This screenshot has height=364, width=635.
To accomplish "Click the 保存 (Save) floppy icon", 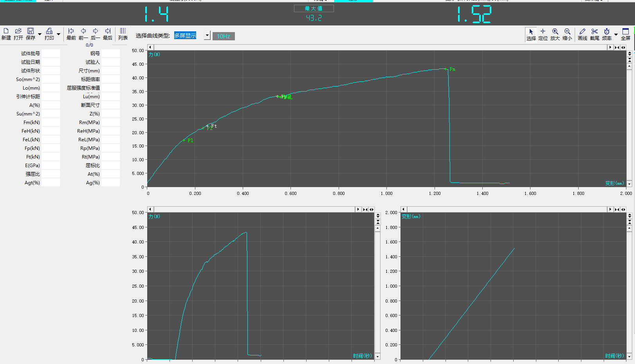I will tap(31, 34).
